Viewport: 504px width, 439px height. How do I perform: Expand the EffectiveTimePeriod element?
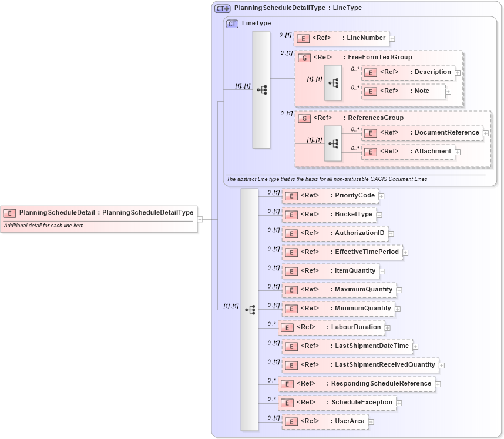pos(405,252)
